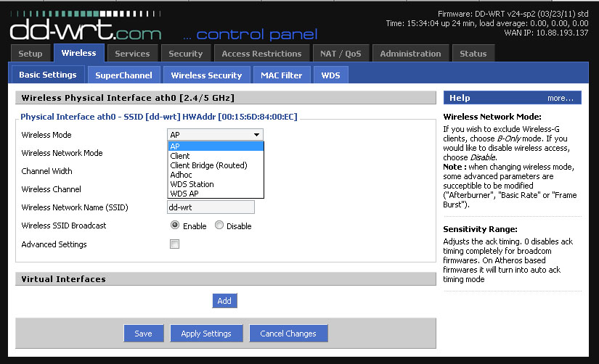Select WDS AP mode option
The image size is (599, 364).
pos(216,194)
